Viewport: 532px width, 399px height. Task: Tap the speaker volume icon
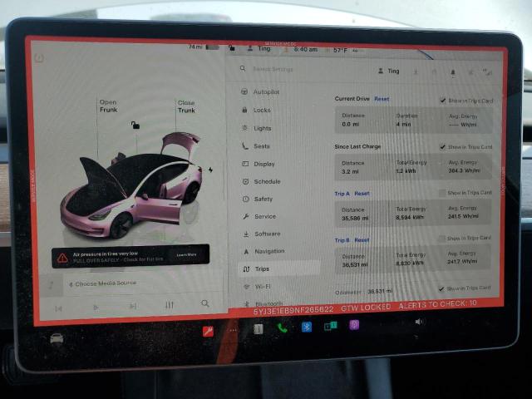pos(419,322)
